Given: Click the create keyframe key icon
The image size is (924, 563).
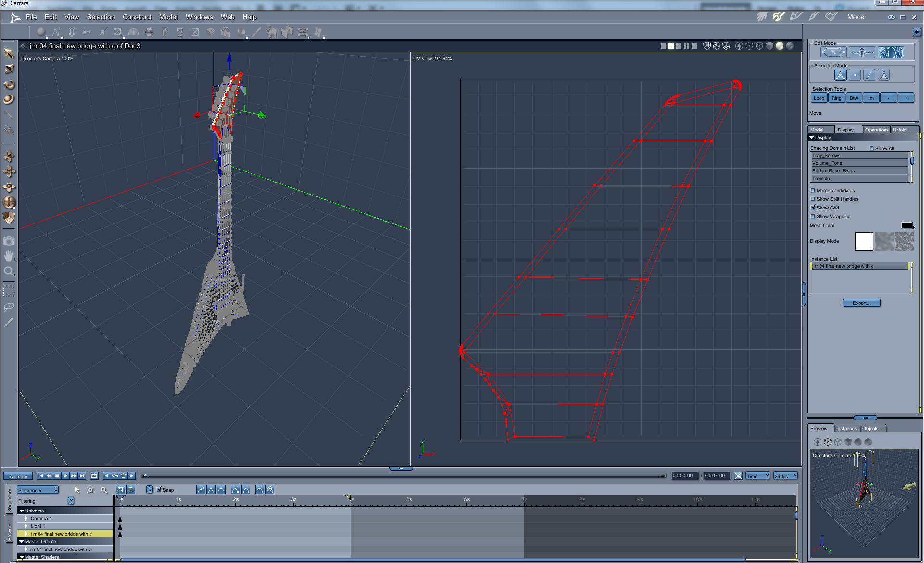Looking at the screenshot, I should click(115, 476).
